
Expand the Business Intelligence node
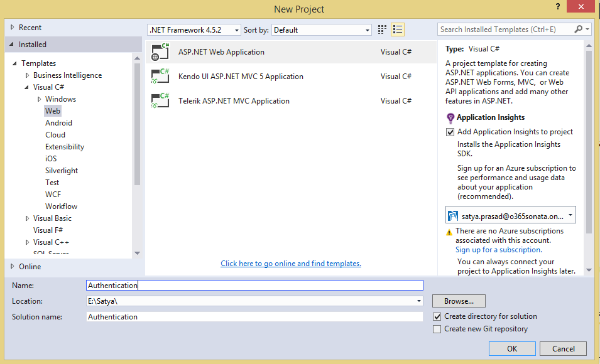click(x=27, y=75)
